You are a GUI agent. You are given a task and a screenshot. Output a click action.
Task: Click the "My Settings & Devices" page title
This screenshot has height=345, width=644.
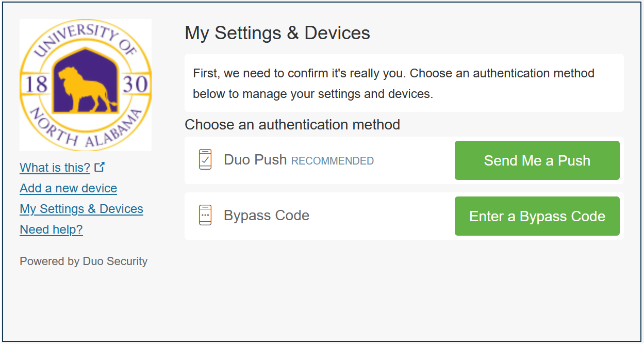tap(277, 33)
